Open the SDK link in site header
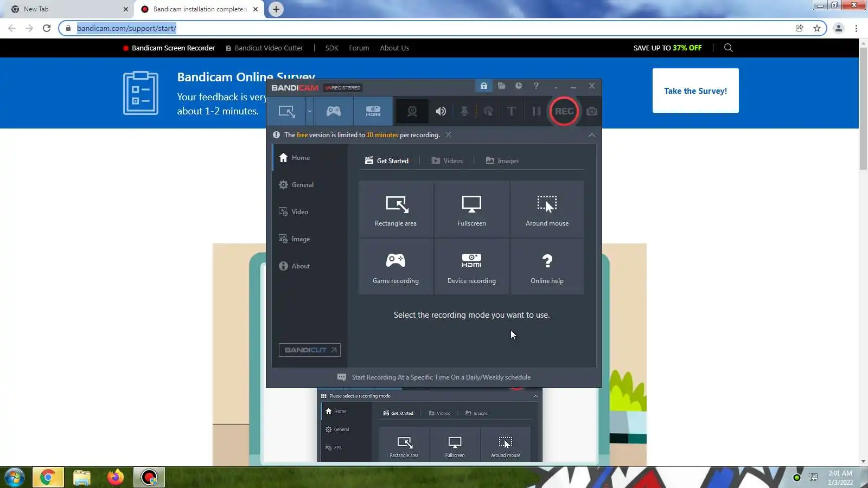868x488 pixels. pyautogui.click(x=332, y=48)
